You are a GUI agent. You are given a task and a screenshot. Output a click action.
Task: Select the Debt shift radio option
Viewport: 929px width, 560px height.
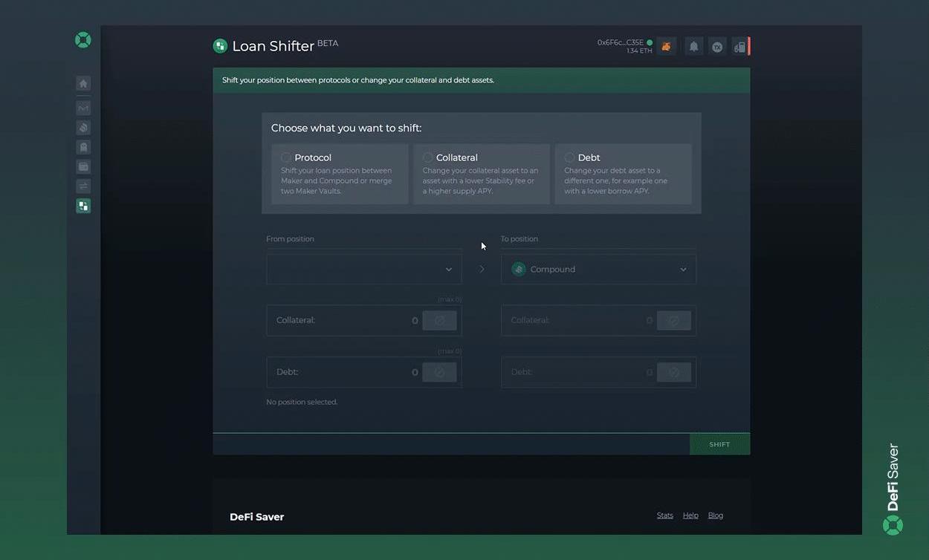click(569, 157)
